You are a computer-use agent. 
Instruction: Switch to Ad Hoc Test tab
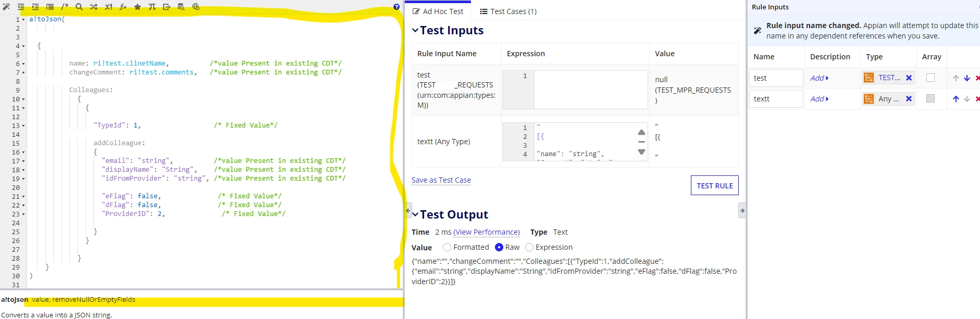tap(438, 11)
